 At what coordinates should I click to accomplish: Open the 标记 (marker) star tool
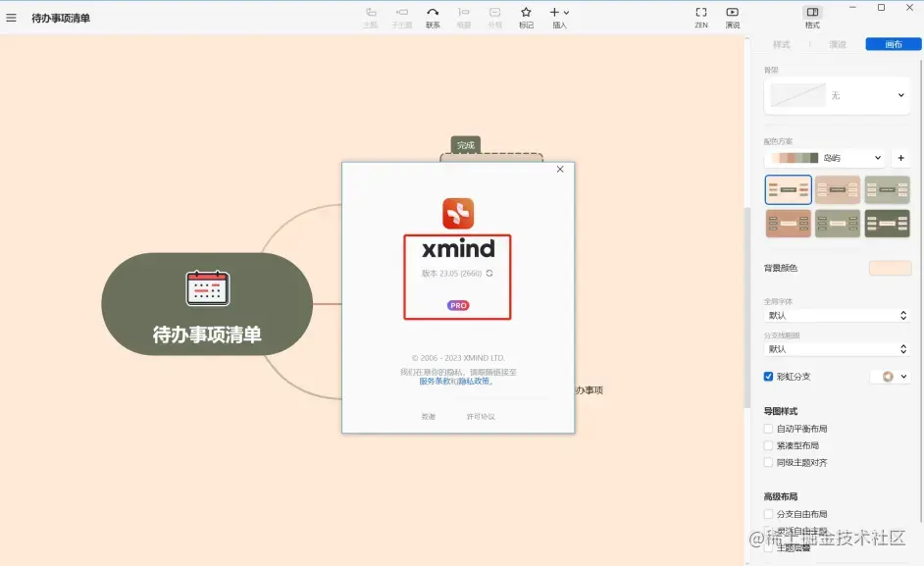(x=526, y=18)
